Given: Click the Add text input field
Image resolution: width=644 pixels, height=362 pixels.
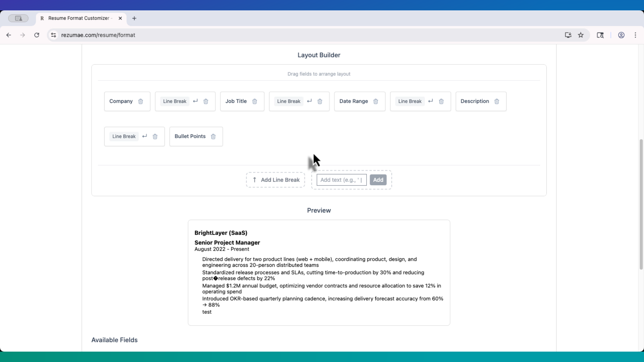Looking at the screenshot, I should (341, 180).
